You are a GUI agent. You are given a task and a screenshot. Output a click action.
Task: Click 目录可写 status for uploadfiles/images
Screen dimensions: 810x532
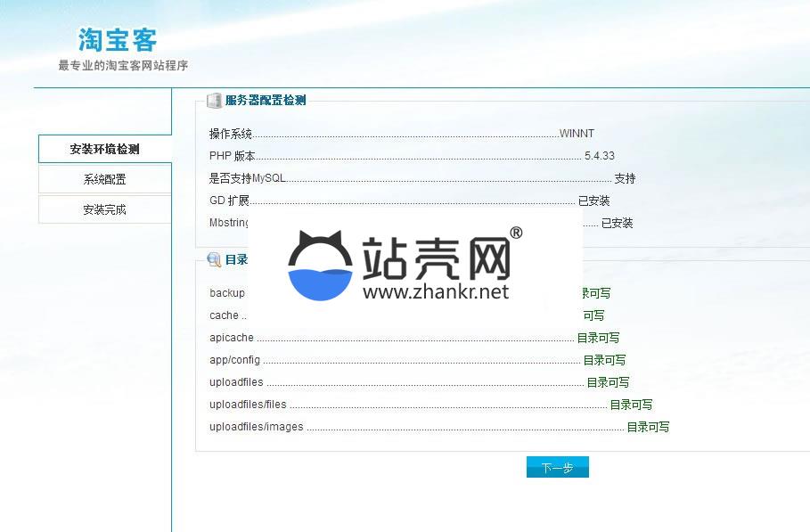point(648,427)
